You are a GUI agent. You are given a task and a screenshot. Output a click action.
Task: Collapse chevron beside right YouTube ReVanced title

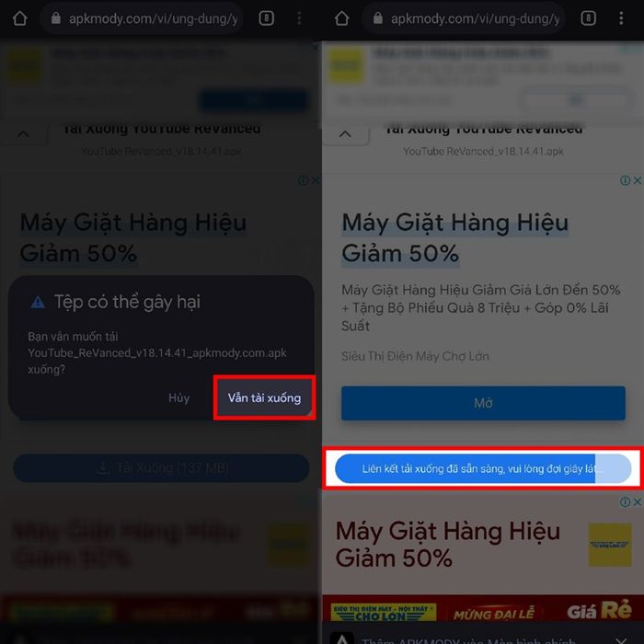345,134
